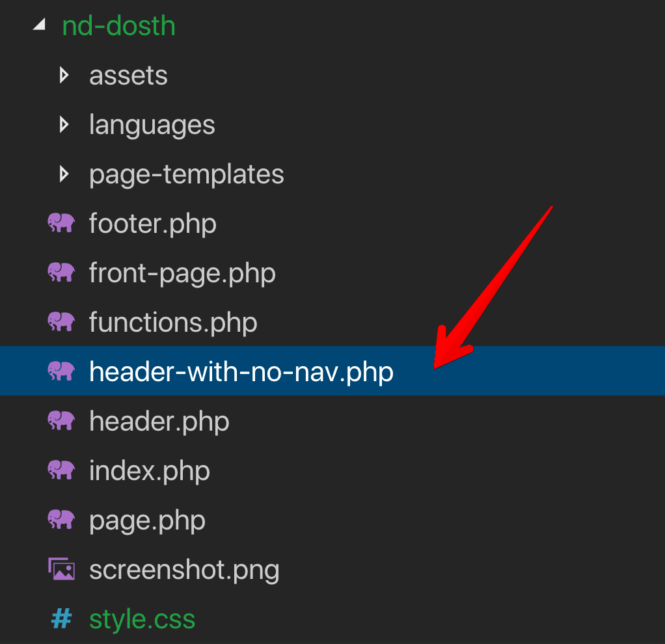665x644 pixels.
Task: Select the nd-dosth root folder name
Action: (x=118, y=25)
